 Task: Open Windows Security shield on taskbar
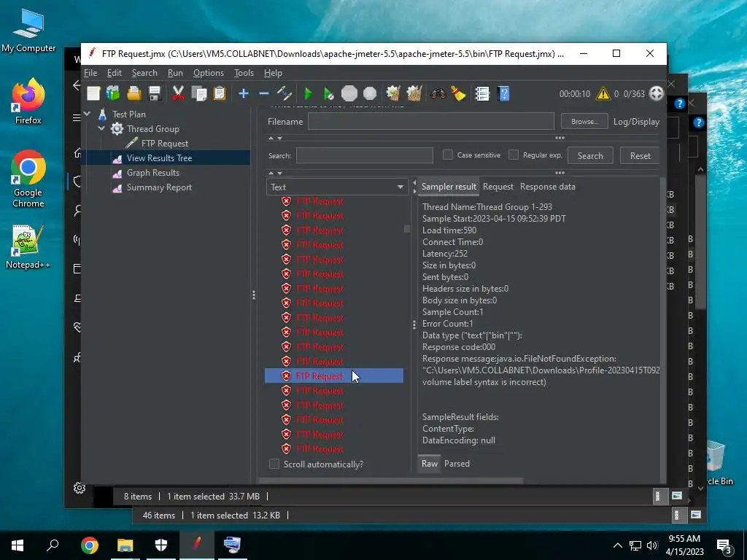point(161,545)
